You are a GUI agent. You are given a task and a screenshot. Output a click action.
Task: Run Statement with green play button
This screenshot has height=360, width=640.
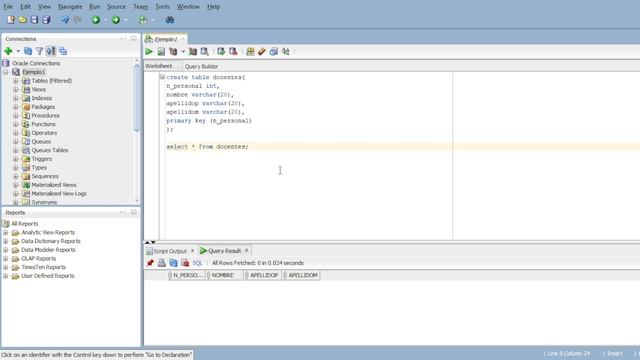coord(149,51)
